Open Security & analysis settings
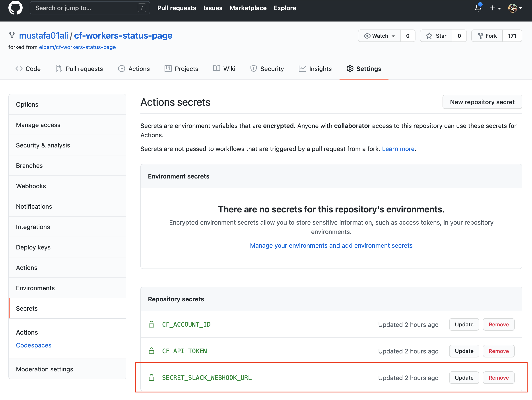Image resolution: width=532 pixels, height=400 pixels. pos(67,145)
